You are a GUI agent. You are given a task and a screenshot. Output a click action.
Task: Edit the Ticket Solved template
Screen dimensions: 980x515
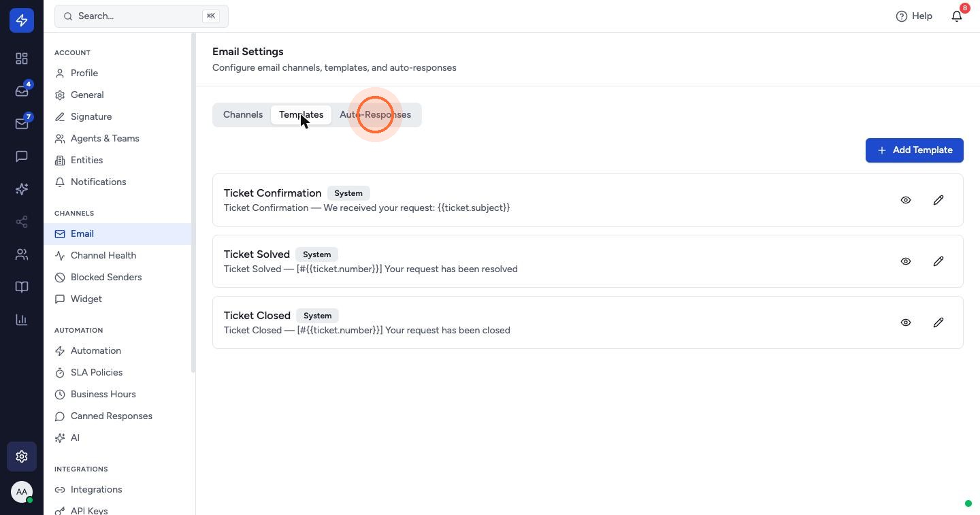click(x=938, y=261)
